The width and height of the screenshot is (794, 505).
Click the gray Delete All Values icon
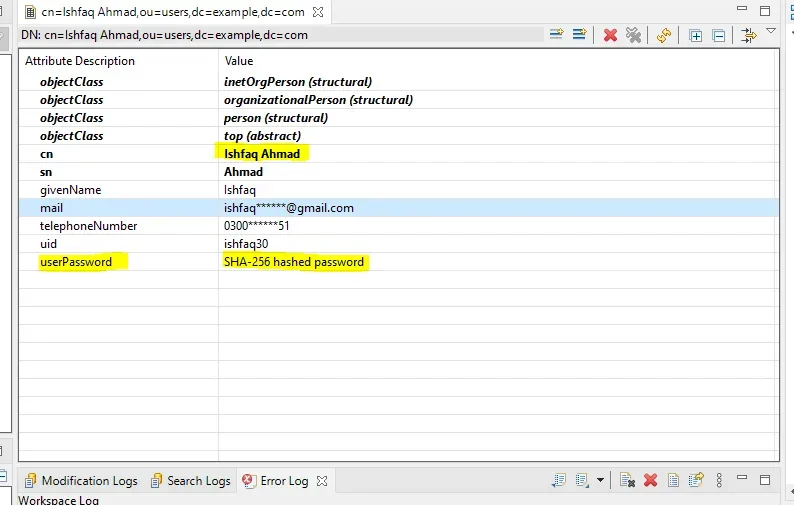(633, 35)
